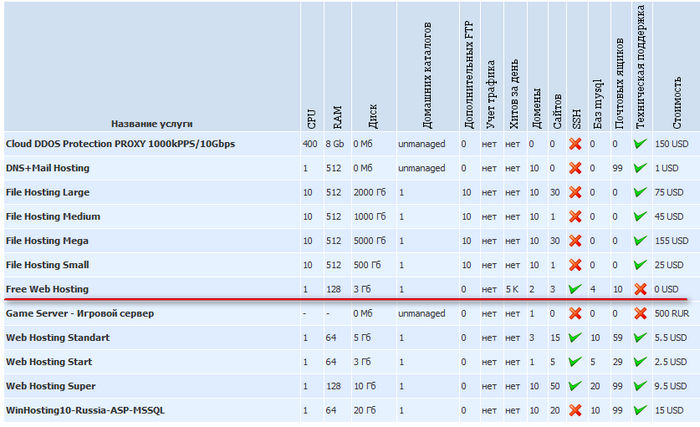This screenshot has width=700, height=427.
Task: Click green support check for Web Hosting Super
Action: click(640, 385)
